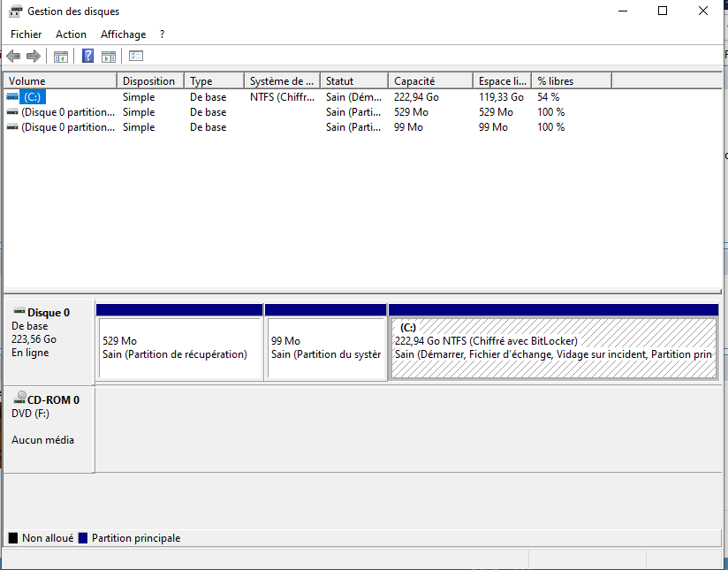Click the Properties checklist toolbar icon
Viewport: 728px width, 570px height.
coord(136,56)
